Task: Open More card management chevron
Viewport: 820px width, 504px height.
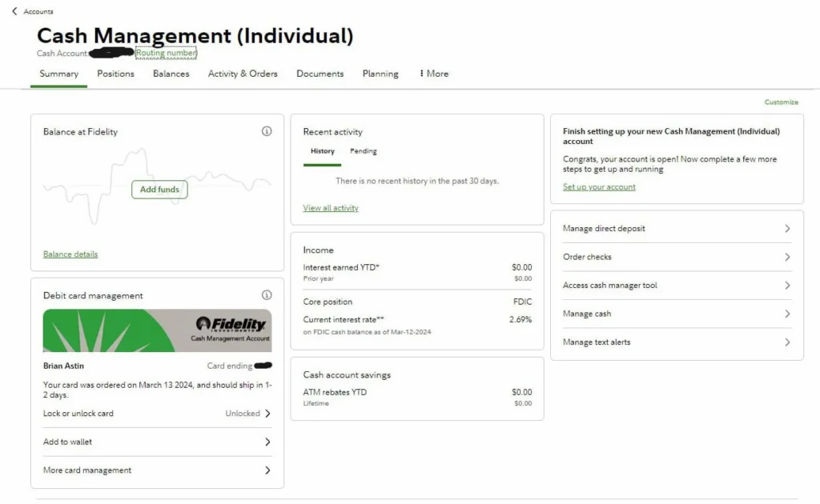Action: click(267, 470)
